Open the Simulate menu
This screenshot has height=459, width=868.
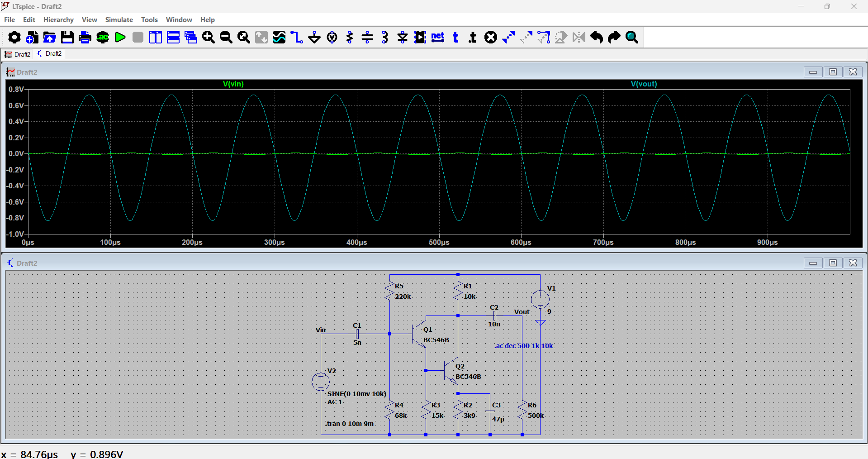(119, 20)
